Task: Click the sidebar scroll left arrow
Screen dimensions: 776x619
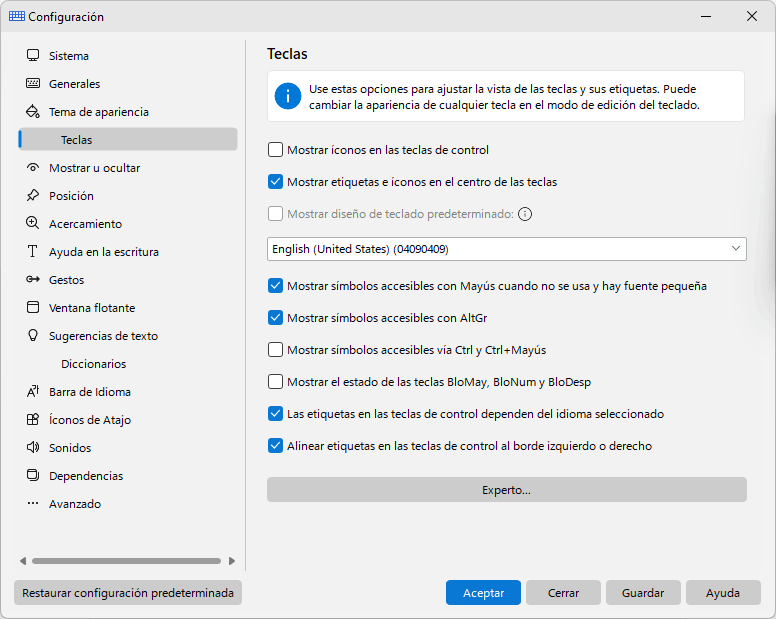Action: (23, 561)
